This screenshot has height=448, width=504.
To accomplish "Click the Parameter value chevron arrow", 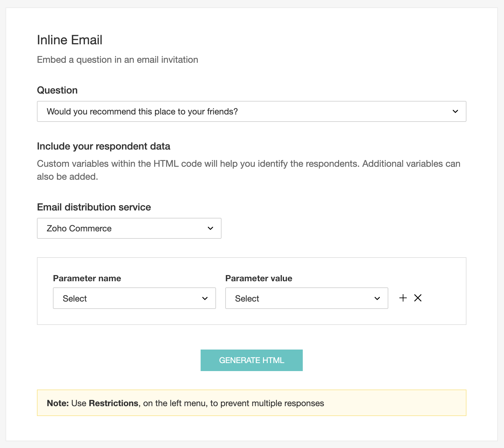I will pyautogui.click(x=377, y=298).
